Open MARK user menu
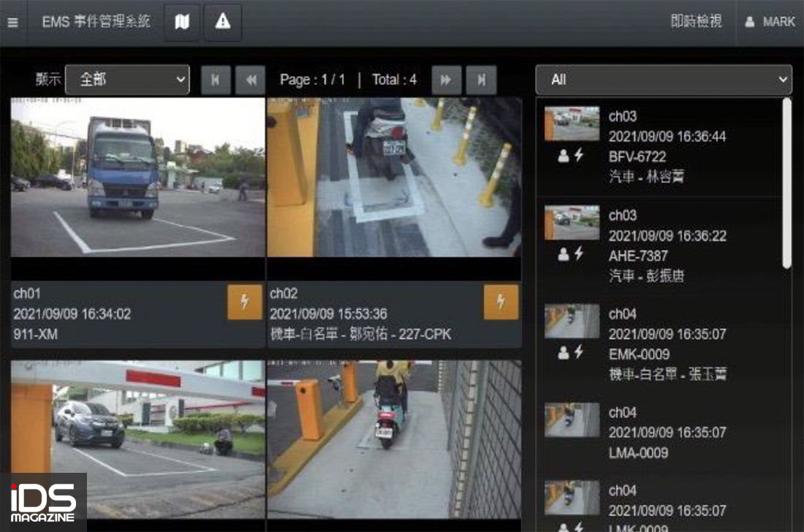 pyautogui.click(x=770, y=22)
